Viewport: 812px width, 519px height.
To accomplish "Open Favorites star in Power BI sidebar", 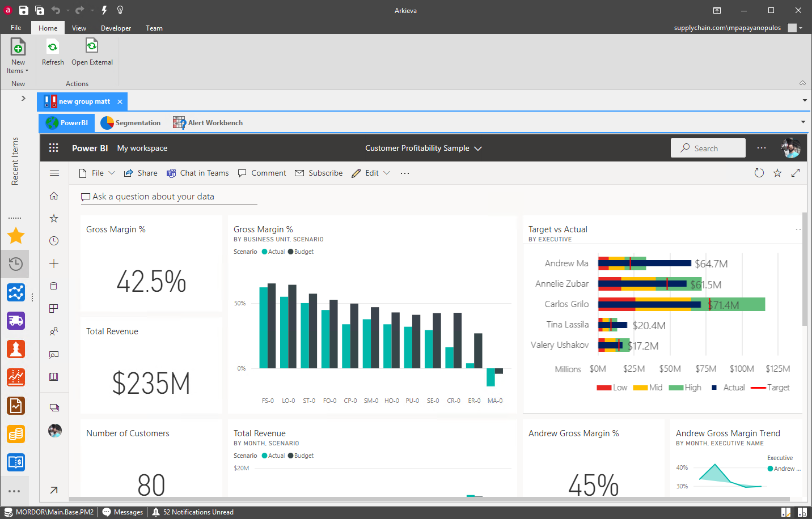I will (54, 218).
